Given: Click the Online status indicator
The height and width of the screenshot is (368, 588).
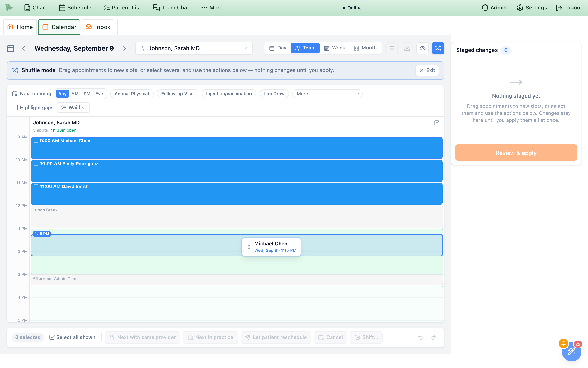Looking at the screenshot, I should tap(352, 8).
